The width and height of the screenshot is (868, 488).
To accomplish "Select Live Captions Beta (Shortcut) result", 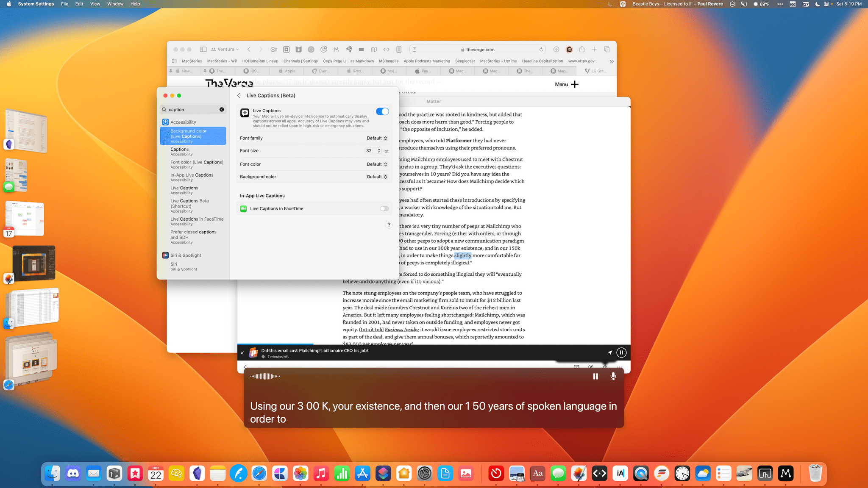I will pos(193,206).
